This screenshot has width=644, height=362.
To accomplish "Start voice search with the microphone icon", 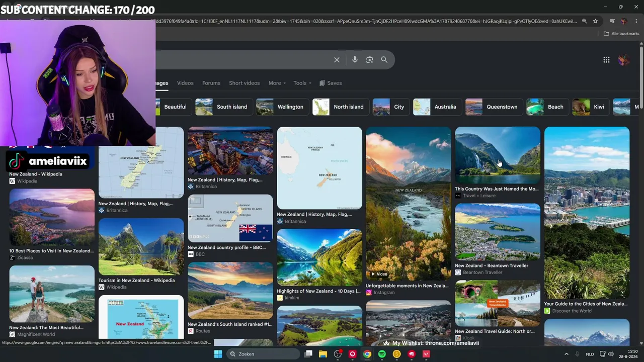I will point(355,60).
